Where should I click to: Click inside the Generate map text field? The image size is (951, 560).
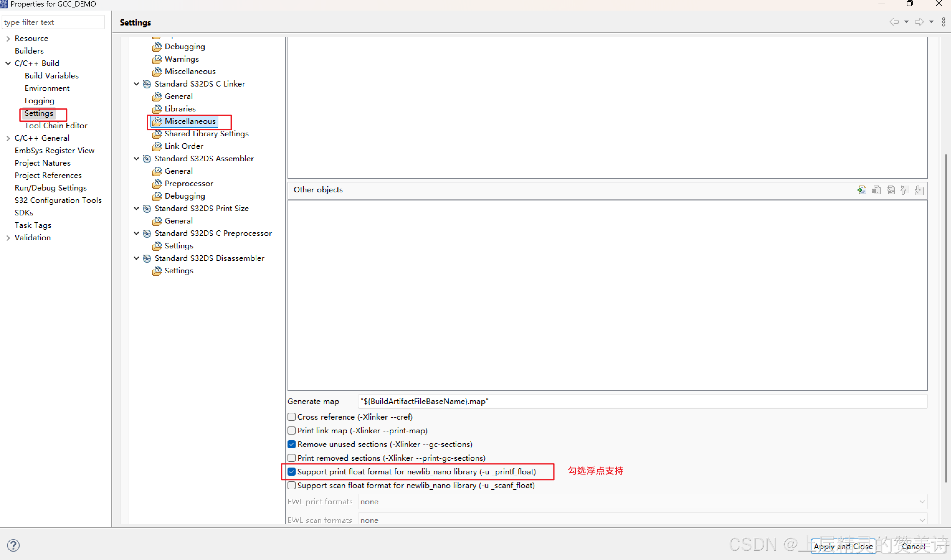coord(642,401)
